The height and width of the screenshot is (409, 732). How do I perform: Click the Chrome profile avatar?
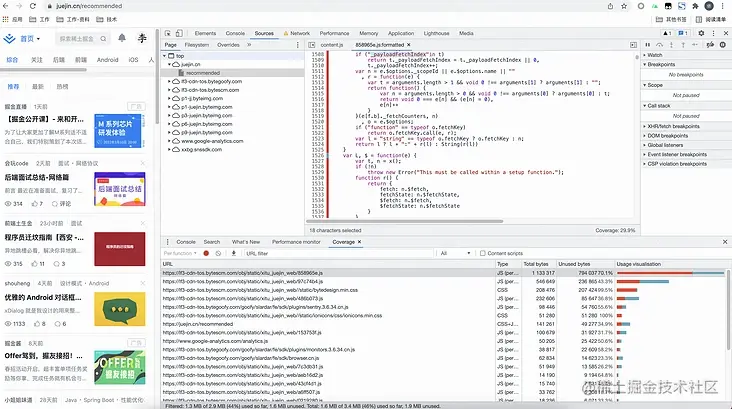[x=709, y=6]
